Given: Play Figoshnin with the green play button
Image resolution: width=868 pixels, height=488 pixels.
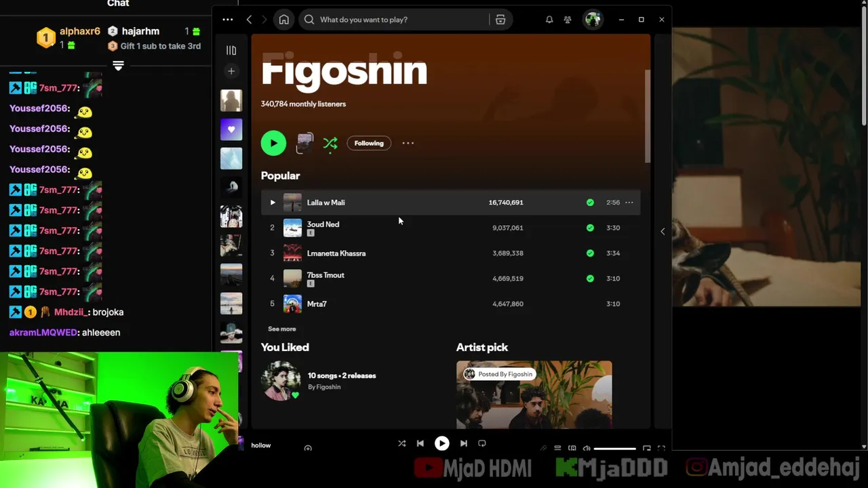Looking at the screenshot, I should click(x=273, y=143).
